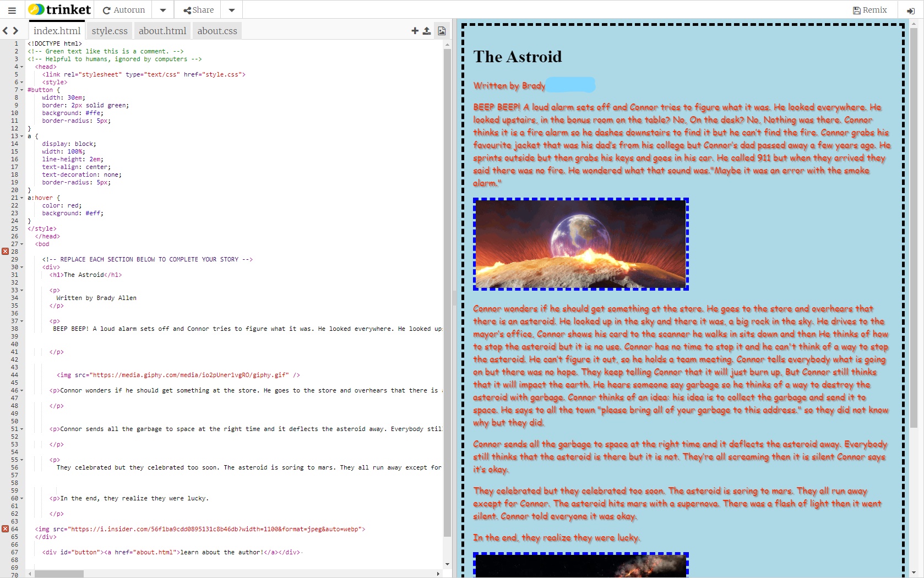Collapse the fold at line 37
924x578 pixels.
tap(22, 321)
